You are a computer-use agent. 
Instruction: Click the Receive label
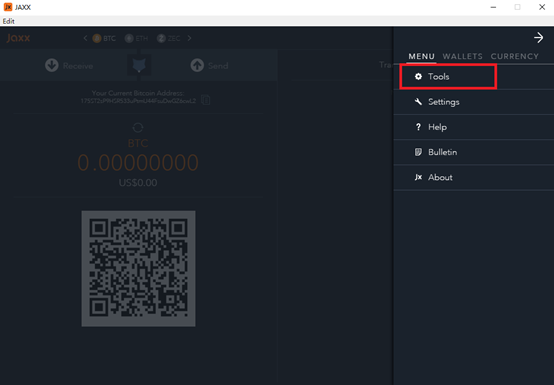tap(78, 66)
